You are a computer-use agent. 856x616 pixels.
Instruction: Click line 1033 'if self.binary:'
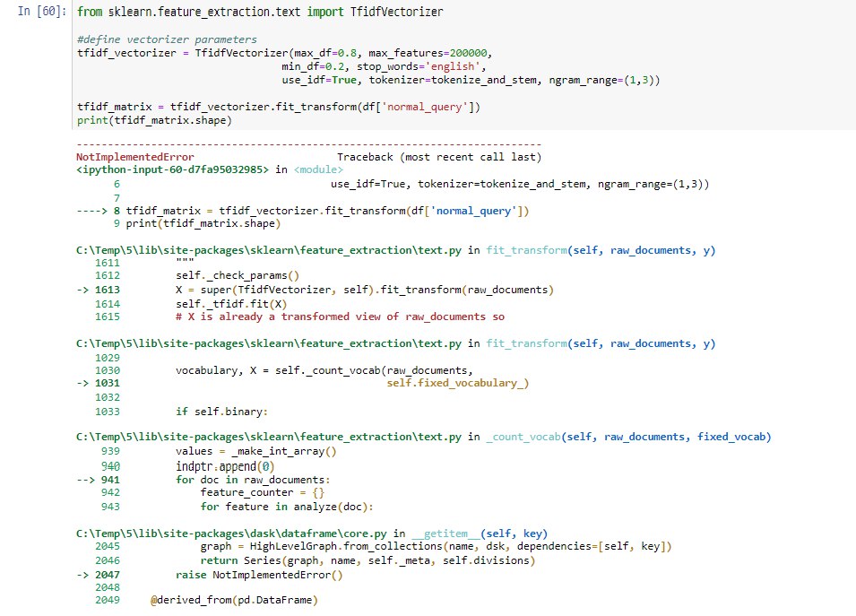[x=221, y=412]
